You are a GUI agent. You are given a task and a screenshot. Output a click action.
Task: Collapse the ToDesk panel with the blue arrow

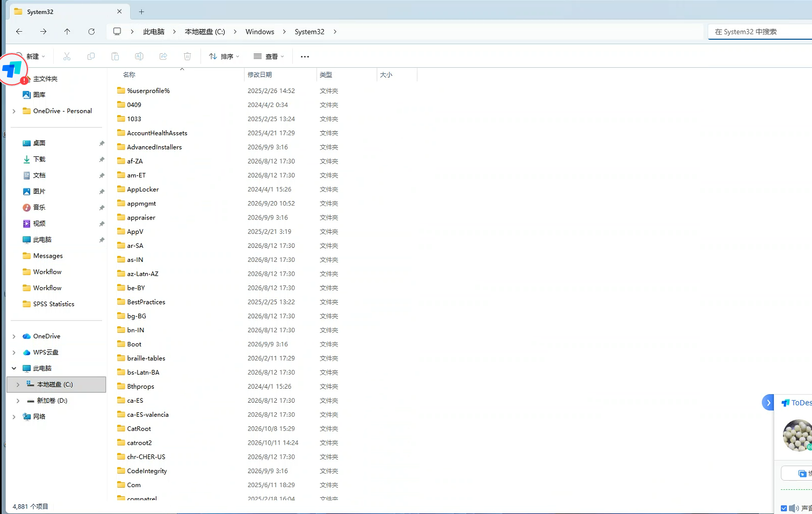(x=768, y=402)
